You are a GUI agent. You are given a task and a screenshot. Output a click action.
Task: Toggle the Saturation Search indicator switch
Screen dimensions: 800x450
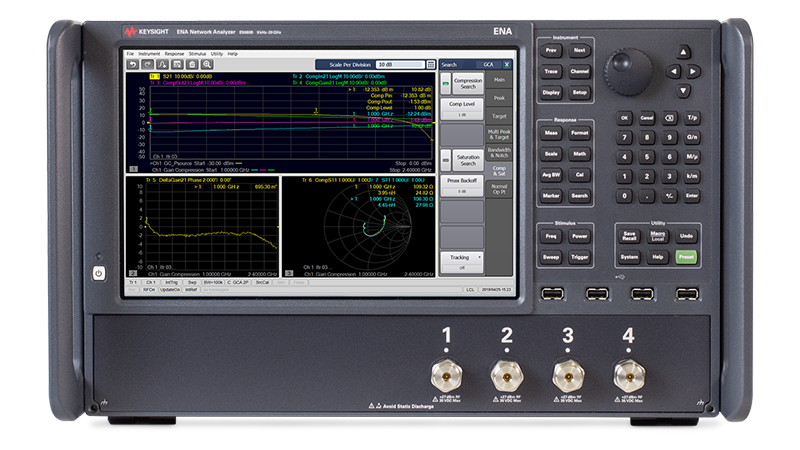point(445,160)
